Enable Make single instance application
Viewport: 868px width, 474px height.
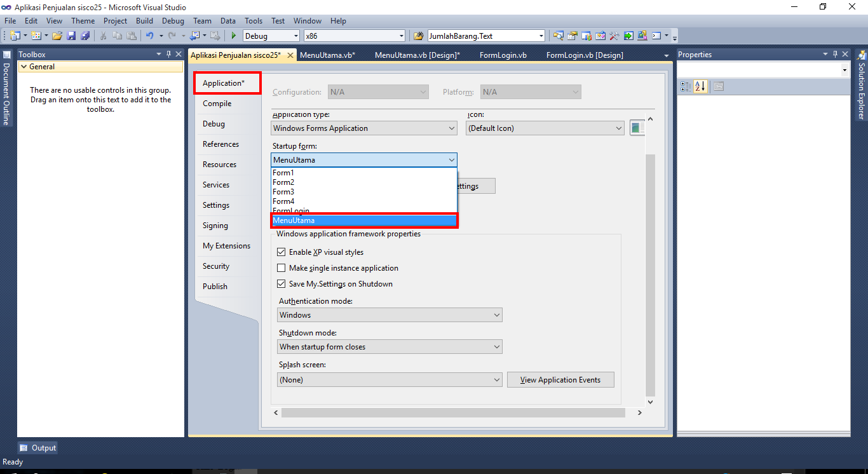coord(281,267)
